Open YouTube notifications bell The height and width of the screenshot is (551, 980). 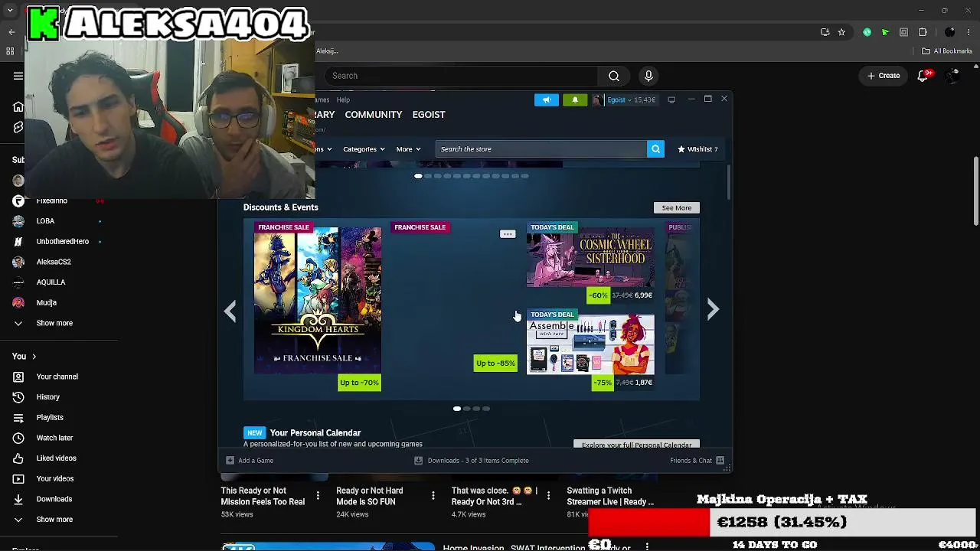click(923, 76)
